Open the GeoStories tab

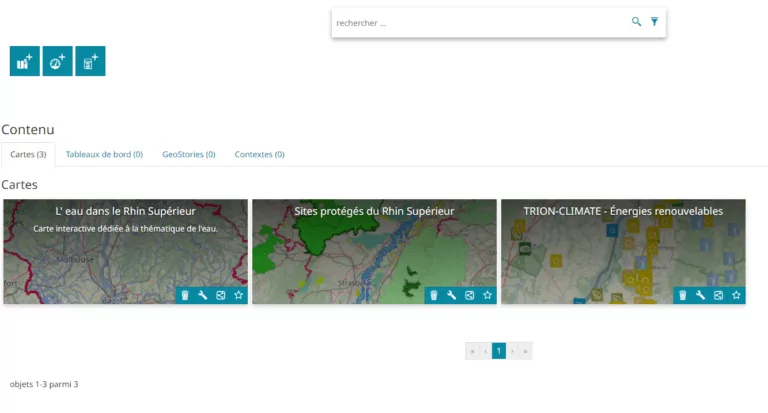189,154
